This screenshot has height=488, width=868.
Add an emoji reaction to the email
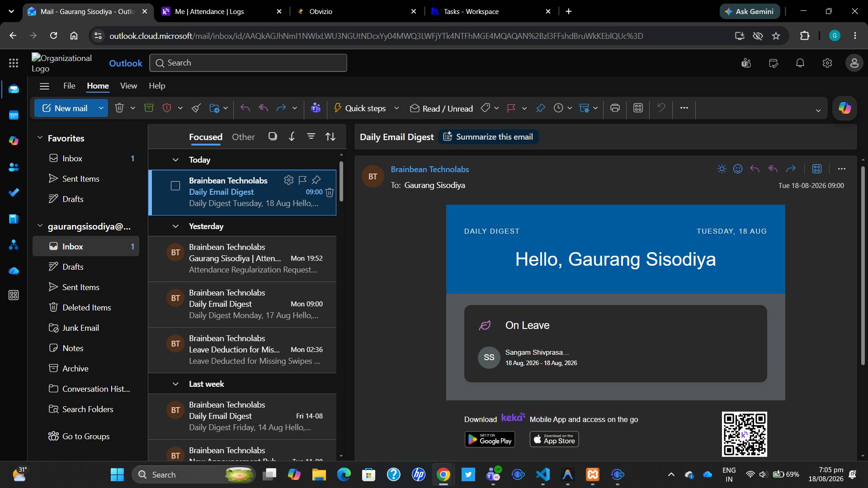[x=738, y=169]
